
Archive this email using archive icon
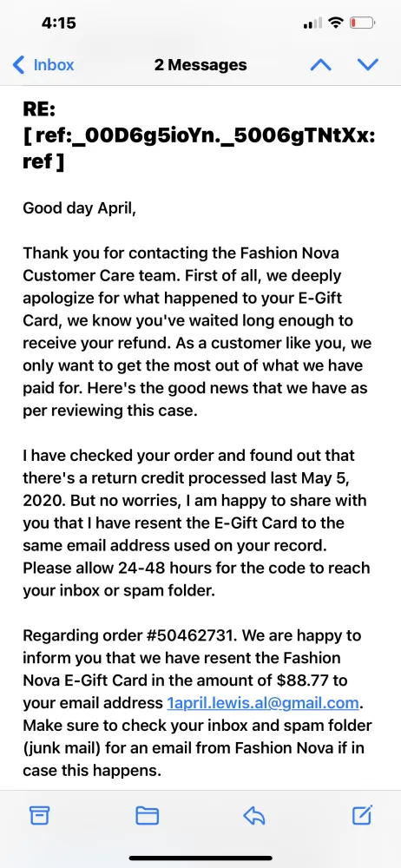pyautogui.click(x=39, y=815)
